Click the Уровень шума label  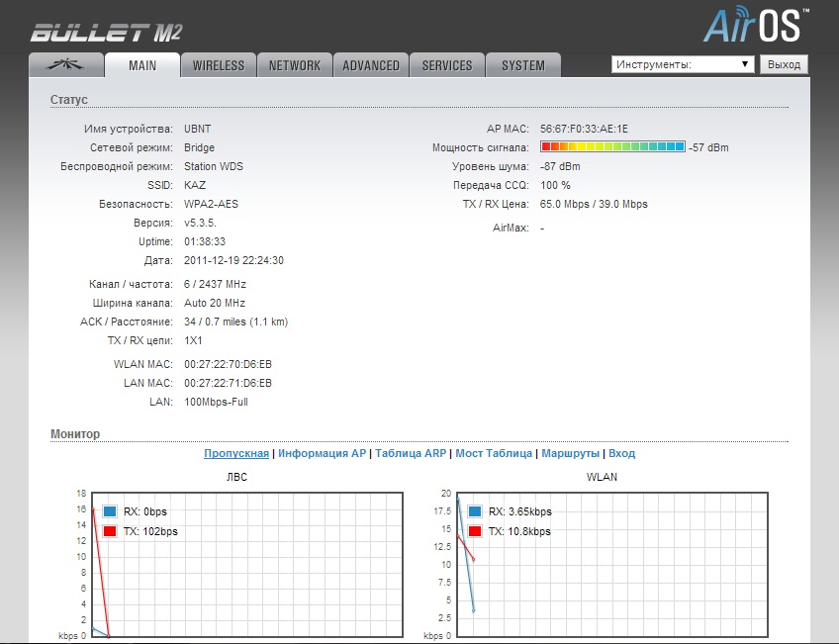491,166
